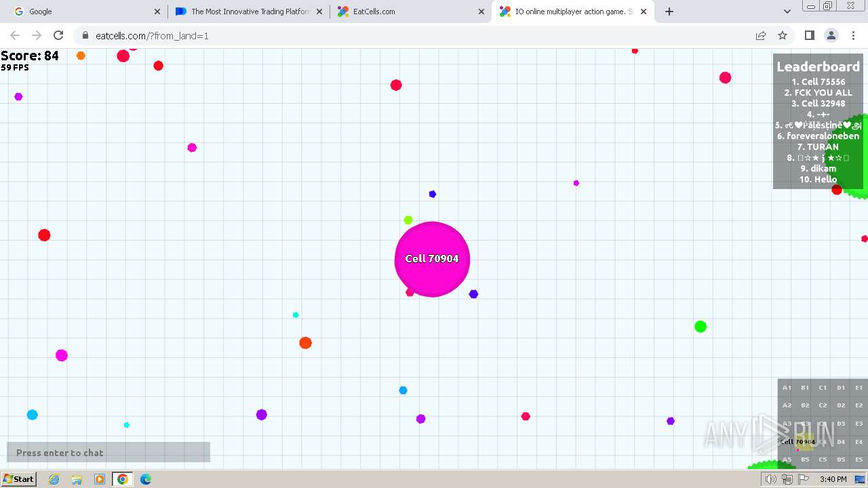Click the orange-red food pellet

click(x=305, y=343)
